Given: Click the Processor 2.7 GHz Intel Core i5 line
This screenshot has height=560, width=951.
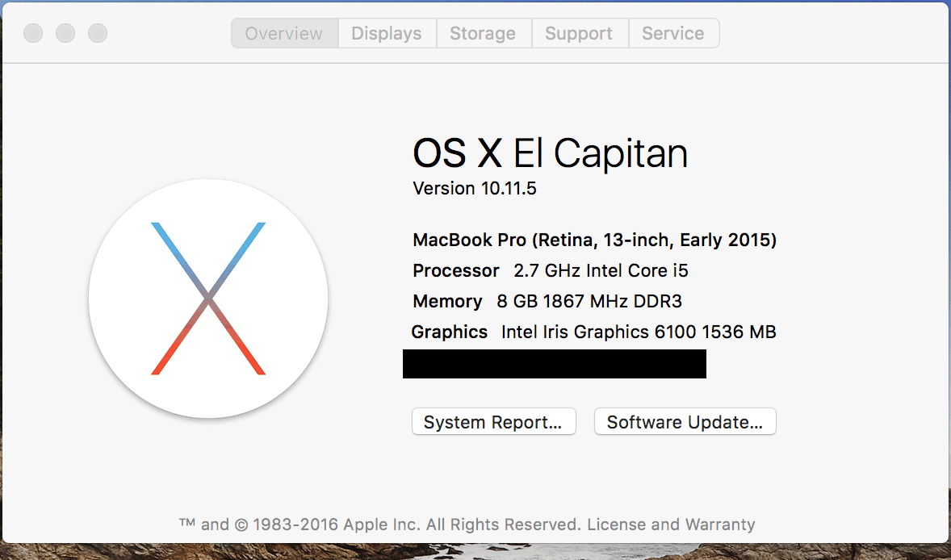Looking at the screenshot, I should tap(550, 270).
